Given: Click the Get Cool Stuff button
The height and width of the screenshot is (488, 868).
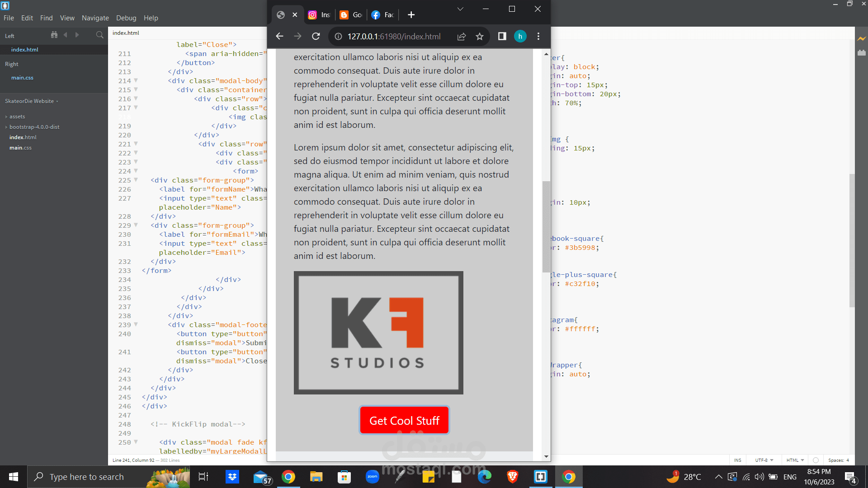Looking at the screenshot, I should pyautogui.click(x=404, y=420).
